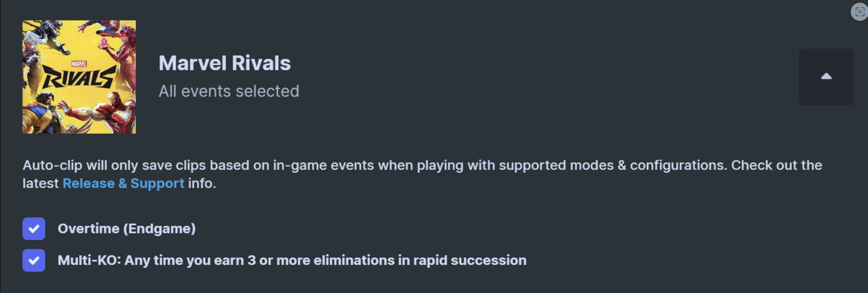Click the Overtime (Endgame) label text
Image resolution: width=868 pixels, height=293 pixels.
126,229
